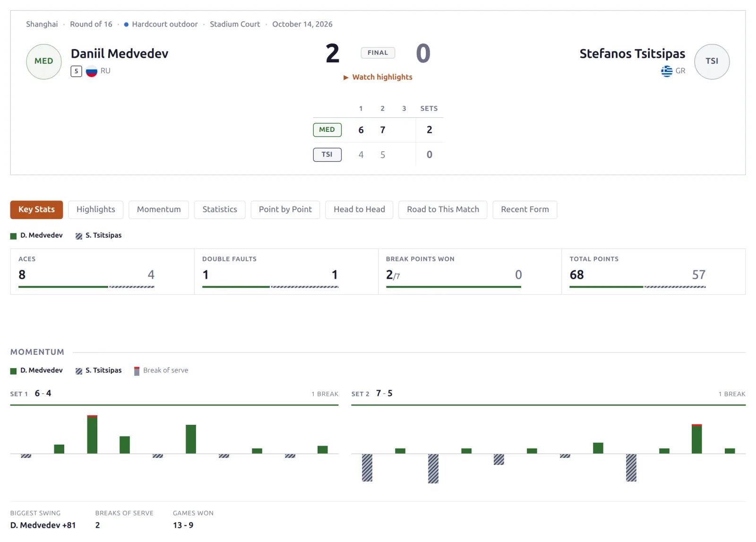Click S. Tsitsipas hatched swatch in Momentum legend
Viewport: 756px width, 542px height.
click(79, 371)
